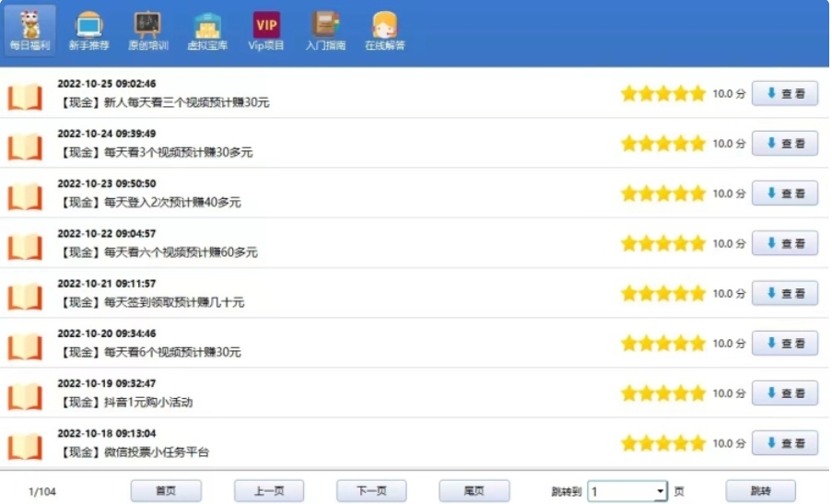Go to next page with 下一页
Viewport: 832px width, 504px height.
tap(371, 491)
